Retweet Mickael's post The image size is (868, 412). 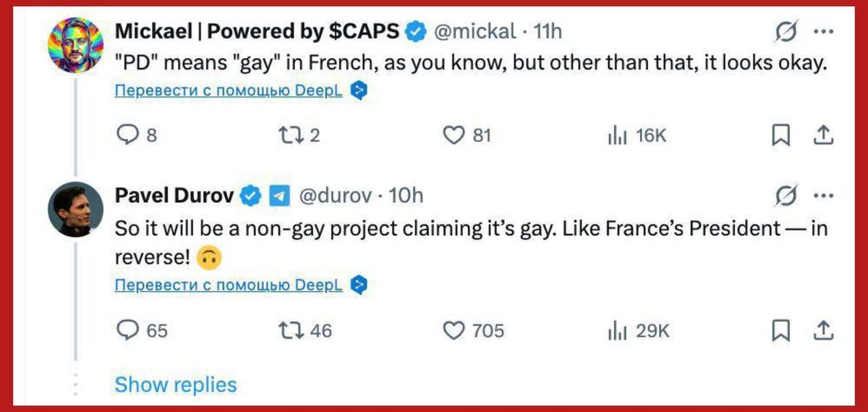[289, 135]
